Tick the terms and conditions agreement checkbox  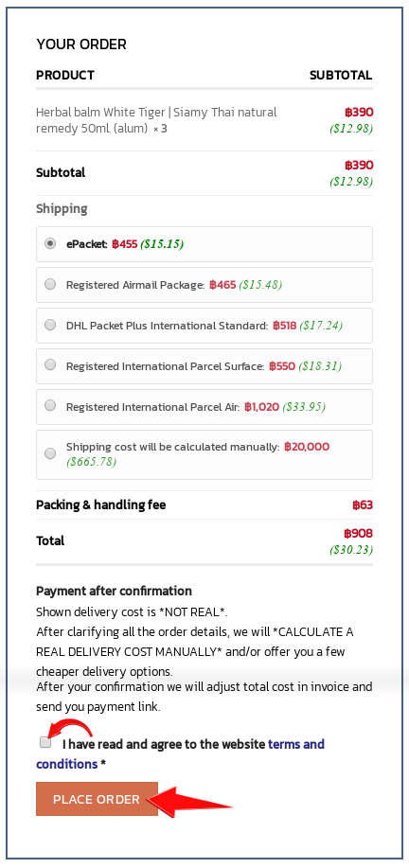tap(45, 743)
